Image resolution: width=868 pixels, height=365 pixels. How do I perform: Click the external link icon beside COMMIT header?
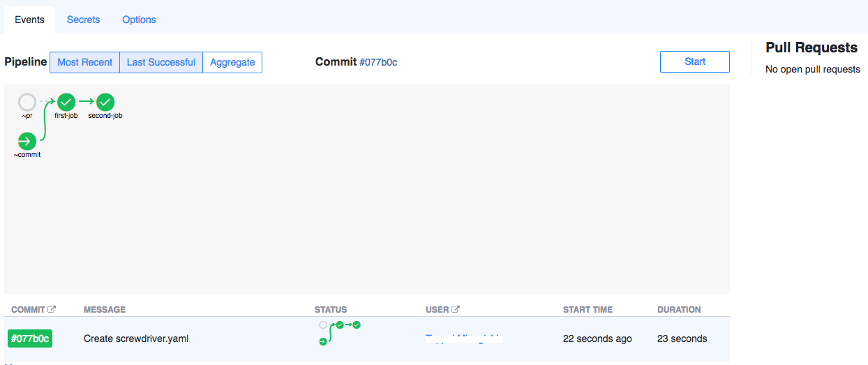[52, 309]
